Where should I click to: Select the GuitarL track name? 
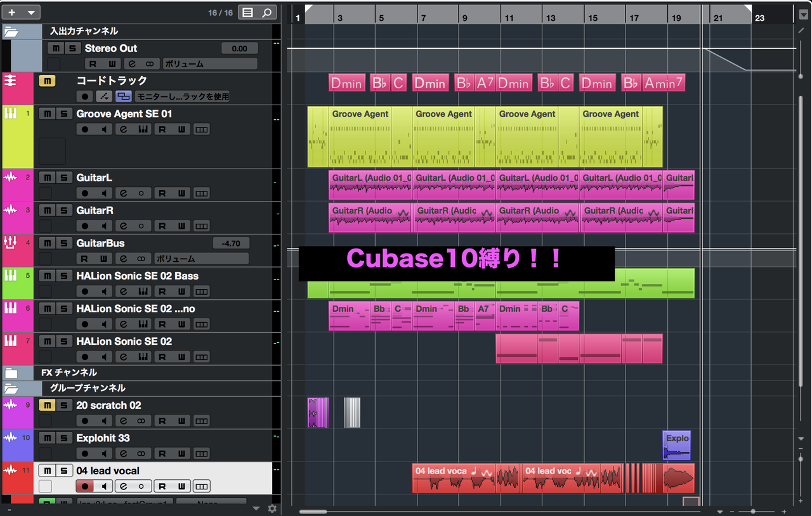pos(94,178)
